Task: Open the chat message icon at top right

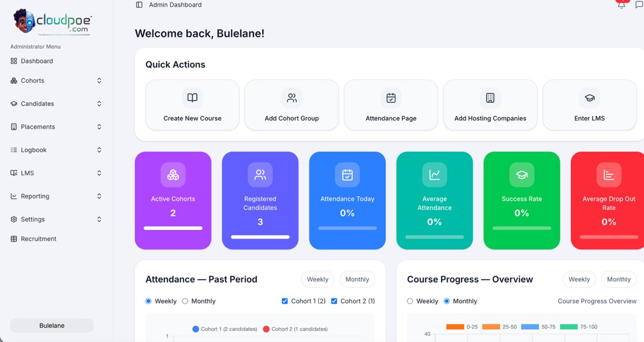Action: (639, 5)
